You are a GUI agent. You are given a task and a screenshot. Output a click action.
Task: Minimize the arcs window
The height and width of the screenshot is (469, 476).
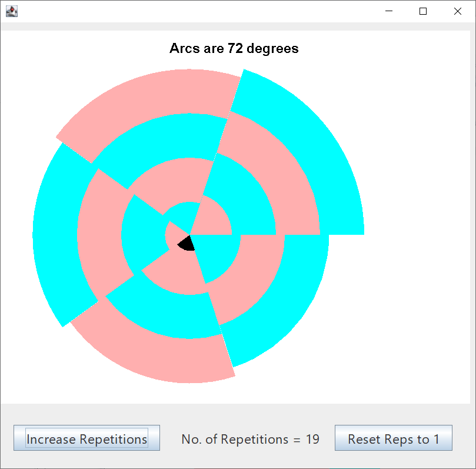(388, 11)
